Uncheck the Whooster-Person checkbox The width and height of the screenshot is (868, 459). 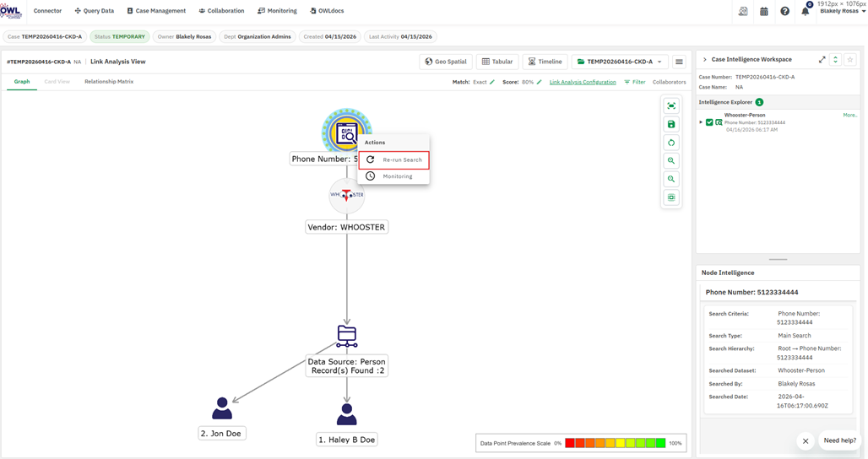(709, 122)
